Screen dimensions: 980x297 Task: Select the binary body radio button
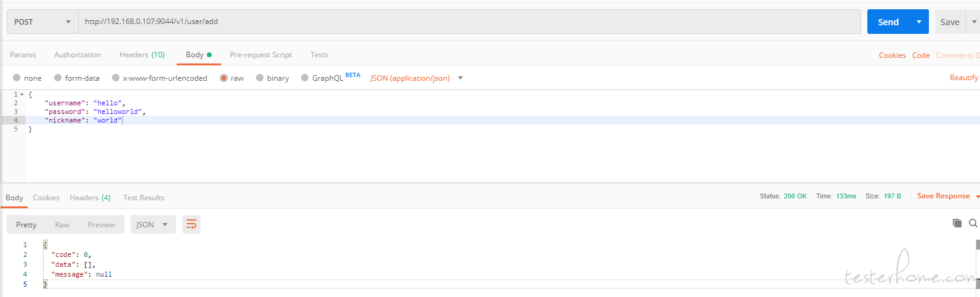[x=260, y=78]
